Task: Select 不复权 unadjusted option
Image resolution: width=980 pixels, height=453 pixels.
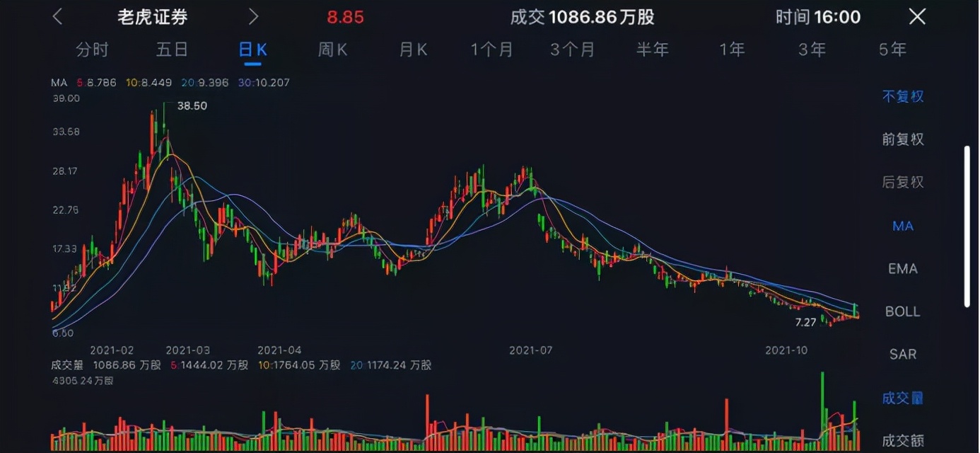Action: (x=902, y=96)
